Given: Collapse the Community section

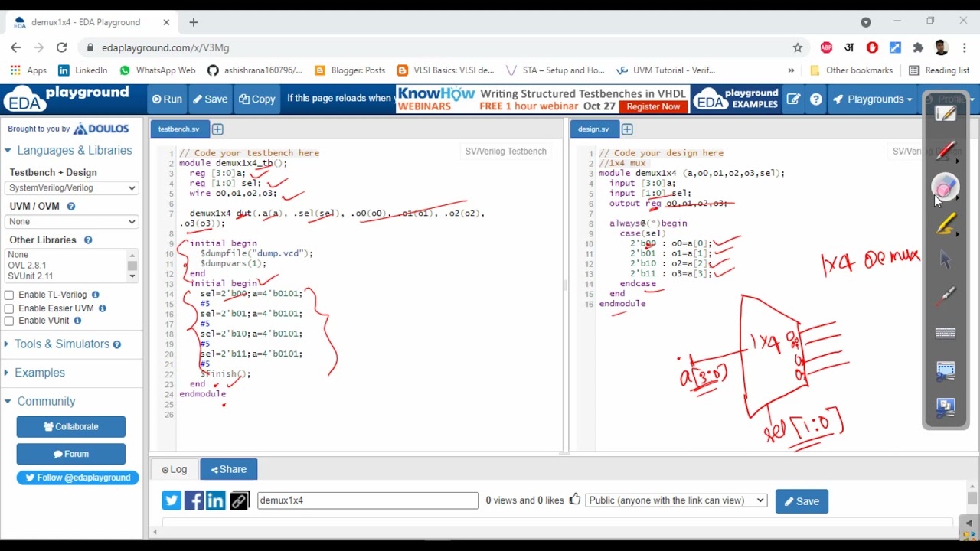Looking at the screenshot, I should click(40, 402).
